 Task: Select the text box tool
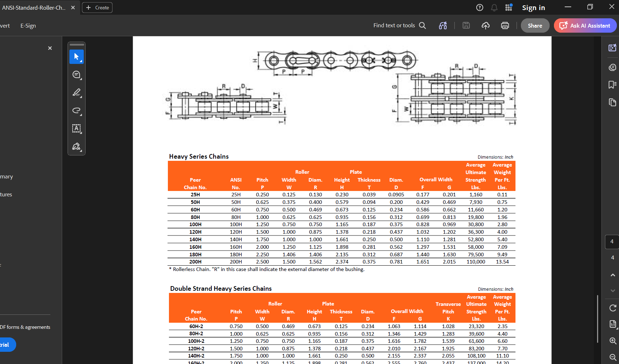tap(77, 129)
